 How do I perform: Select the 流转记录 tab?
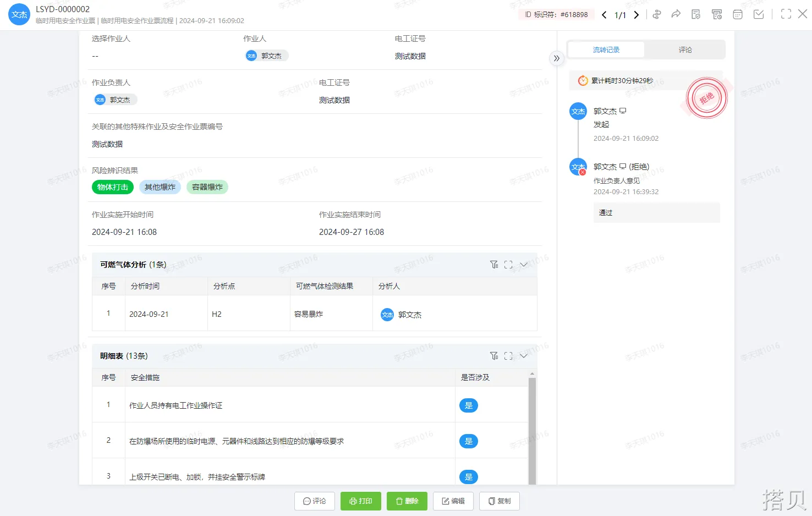606,50
